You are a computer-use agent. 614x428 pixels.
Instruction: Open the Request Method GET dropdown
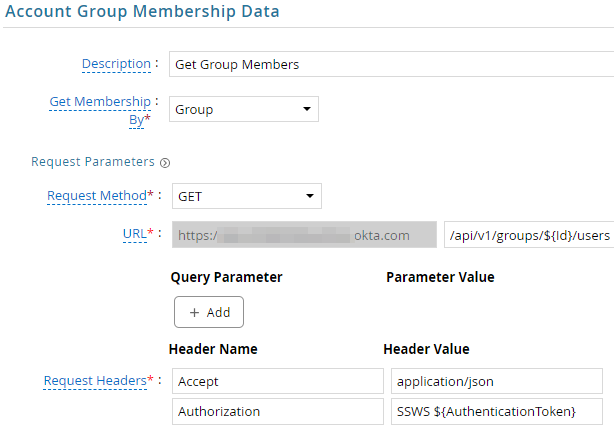point(247,196)
